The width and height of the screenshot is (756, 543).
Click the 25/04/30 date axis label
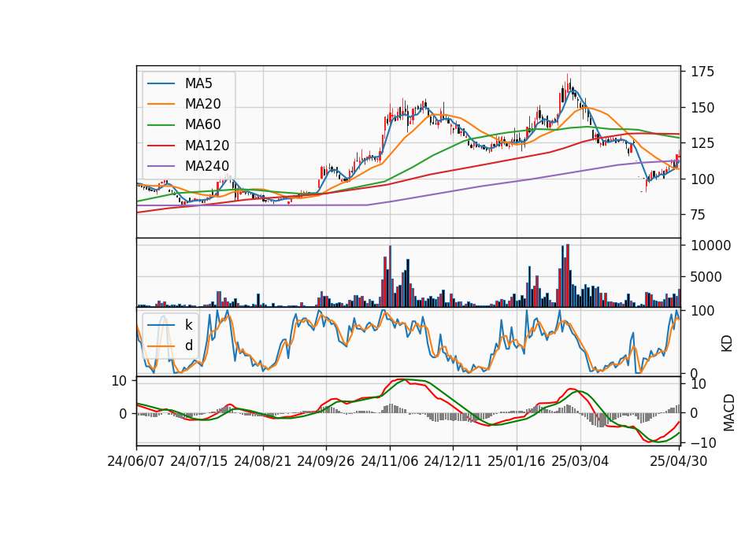[679, 461]
